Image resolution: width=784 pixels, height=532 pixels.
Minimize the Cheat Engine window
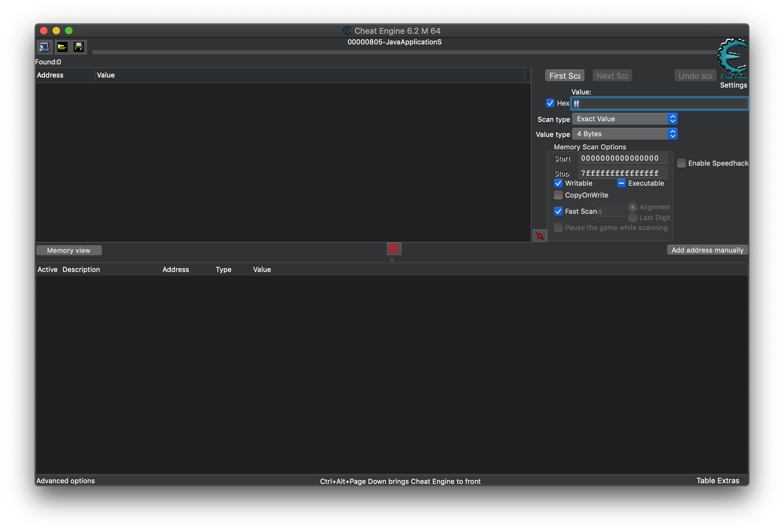(56, 31)
